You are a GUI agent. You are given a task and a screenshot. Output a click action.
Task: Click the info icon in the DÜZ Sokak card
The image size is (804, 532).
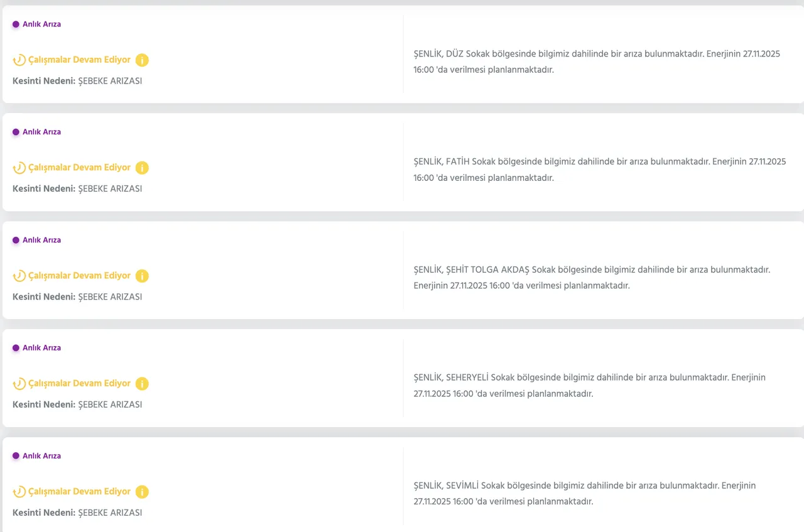(142, 60)
